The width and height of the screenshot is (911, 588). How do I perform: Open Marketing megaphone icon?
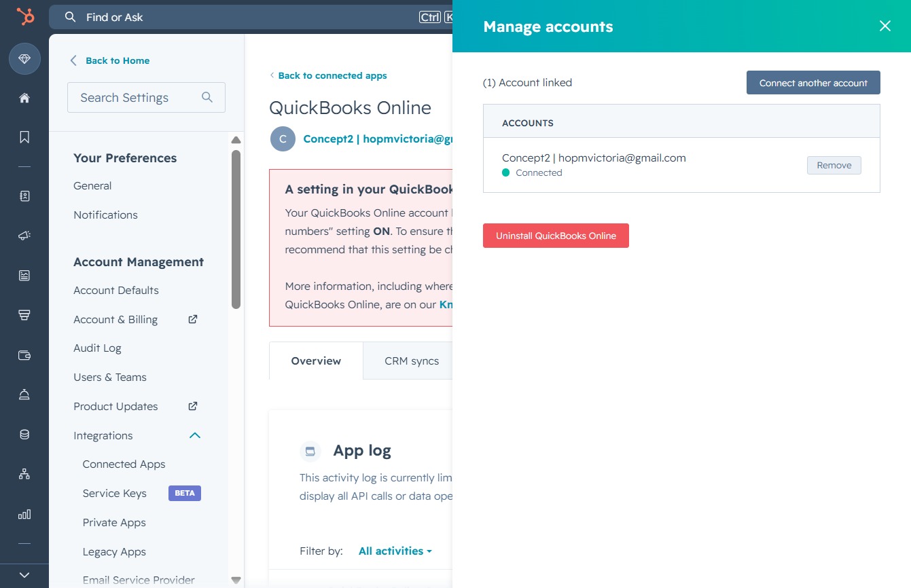(24, 236)
